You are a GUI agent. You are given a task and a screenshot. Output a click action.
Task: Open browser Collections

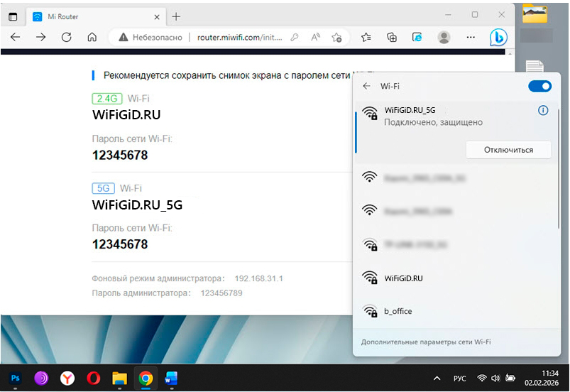point(392,37)
